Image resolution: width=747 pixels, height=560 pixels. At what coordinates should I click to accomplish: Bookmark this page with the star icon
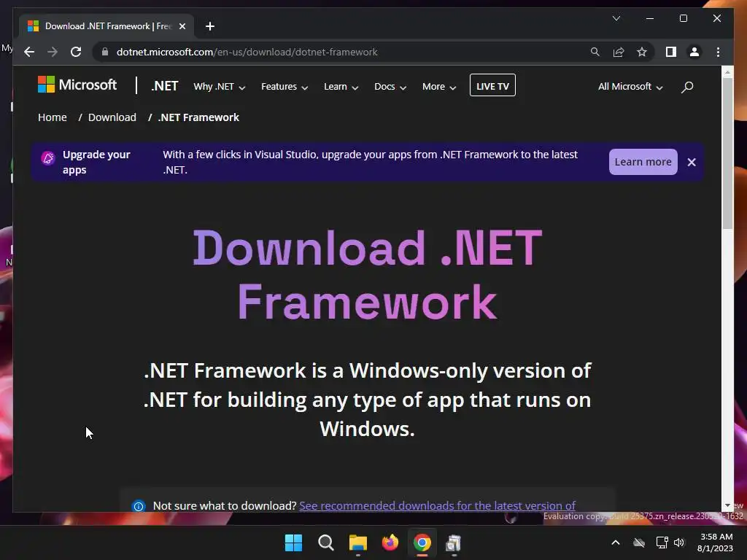(x=642, y=52)
